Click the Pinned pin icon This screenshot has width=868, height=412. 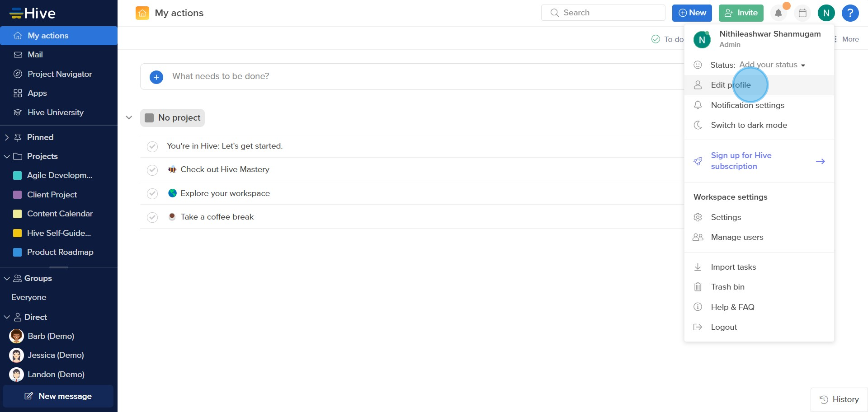18,137
